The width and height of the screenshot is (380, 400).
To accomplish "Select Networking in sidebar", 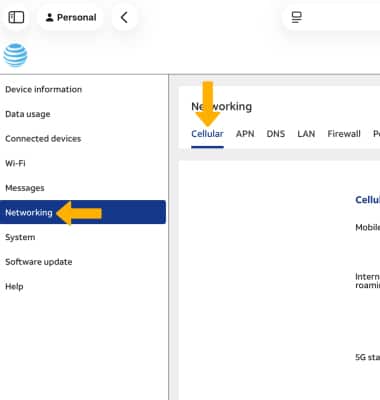I will pos(83,212).
